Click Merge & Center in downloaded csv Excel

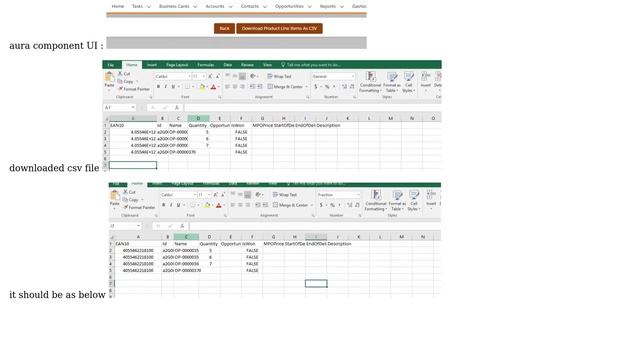coord(285,87)
